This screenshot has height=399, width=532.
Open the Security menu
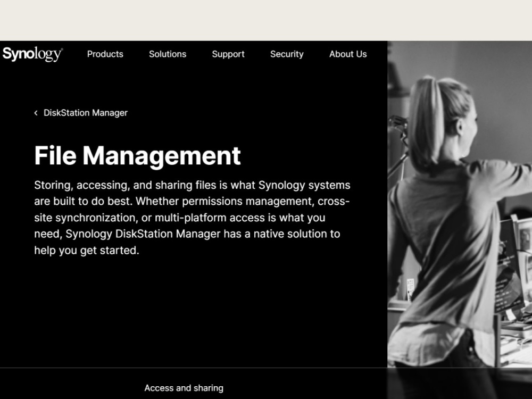287,54
